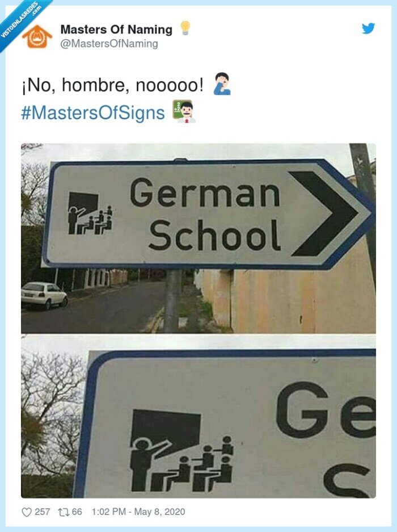This screenshot has width=397, height=532.
Task: Click the black arrow chevron on sign
Action: click(324, 213)
